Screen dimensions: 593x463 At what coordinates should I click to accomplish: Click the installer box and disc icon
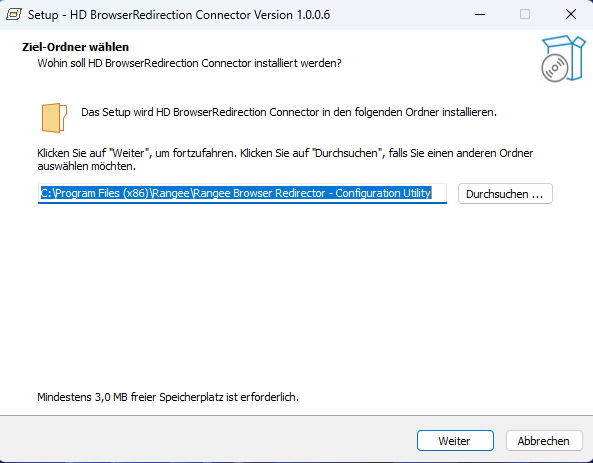click(563, 58)
